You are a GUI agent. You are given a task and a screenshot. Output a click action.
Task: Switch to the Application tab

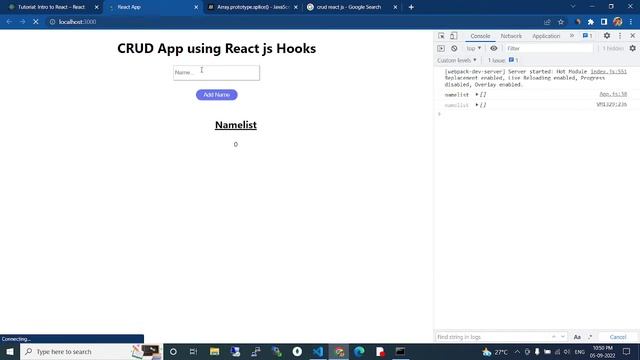[x=546, y=36]
